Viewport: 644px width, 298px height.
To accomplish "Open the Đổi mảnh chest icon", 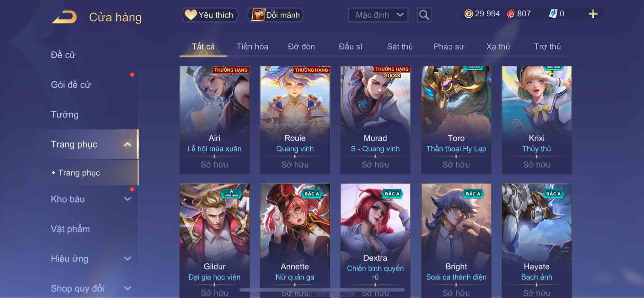I will (258, 15).
